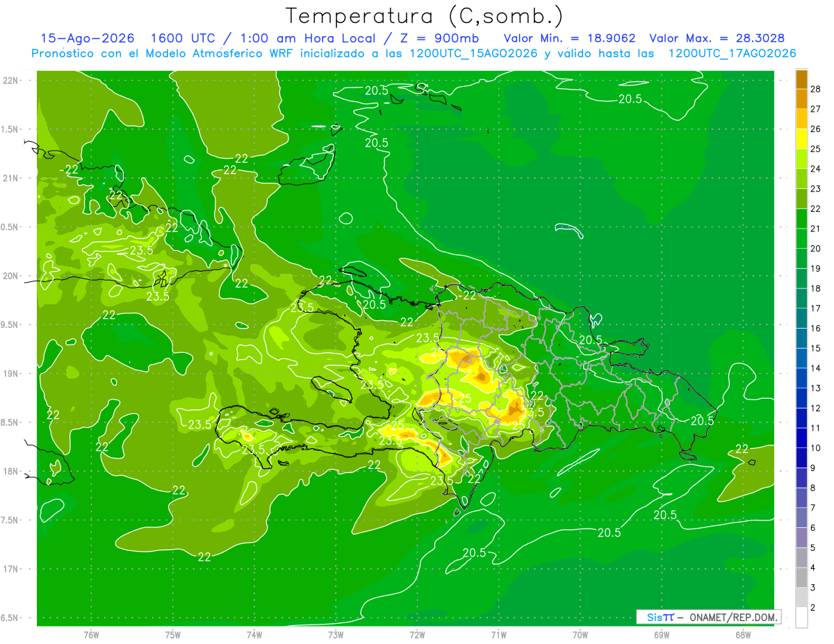The width and height of the screenshot is (834, 644).
Task: Click "Valor Max. = 28.3028"
Action: coord(717,38)
